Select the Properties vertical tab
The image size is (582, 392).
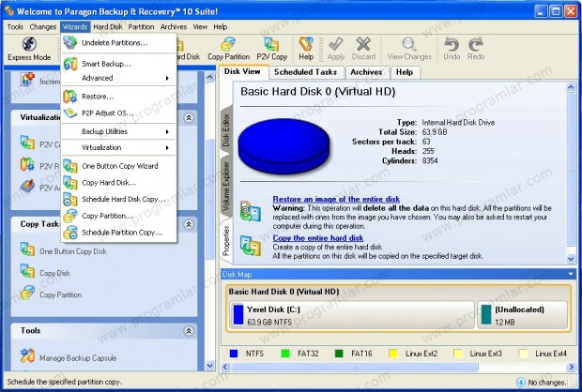(226, 241)
